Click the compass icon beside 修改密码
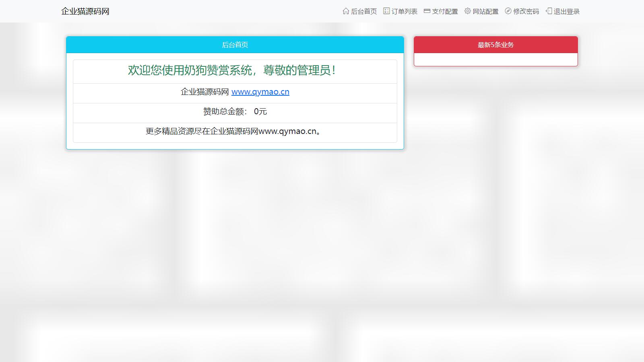This screenshot has width=644, height=362. (x=508, y=11)
